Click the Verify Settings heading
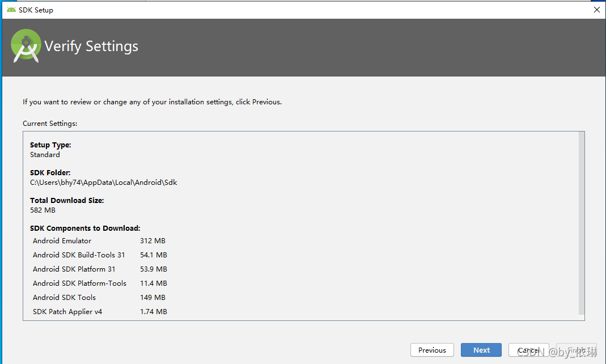Screen dimensions: 606x364 (x=91, y=46)
